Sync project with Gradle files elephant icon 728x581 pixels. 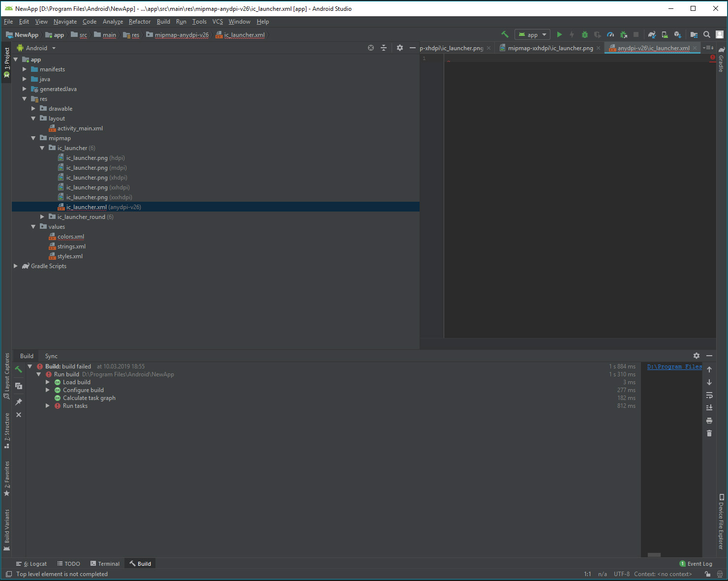click(x=652, y=34)
